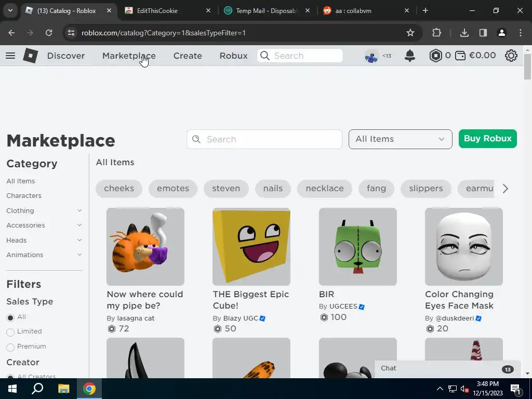This screenshot has height=399, width=532.
Task: Close the EditThisCookie tab
Action: (208, 10)
